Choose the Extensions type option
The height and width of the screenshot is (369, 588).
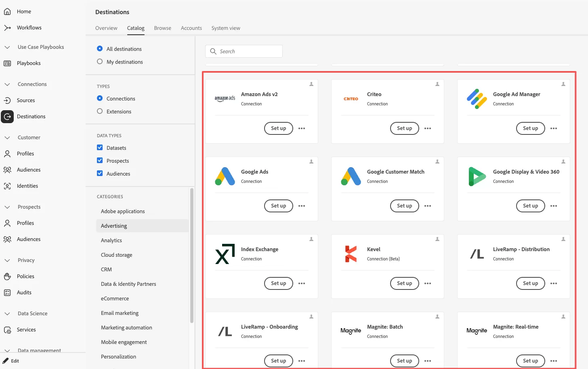(100, 111)
